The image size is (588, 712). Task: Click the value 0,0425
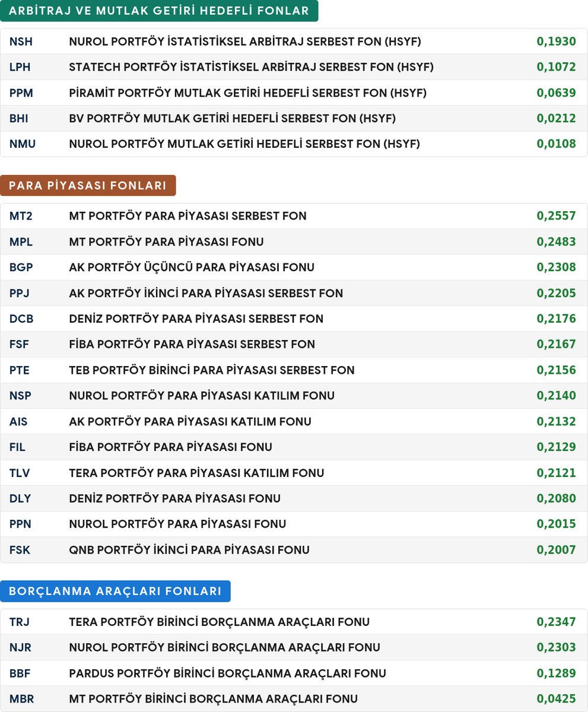click(x=557, y=699)
